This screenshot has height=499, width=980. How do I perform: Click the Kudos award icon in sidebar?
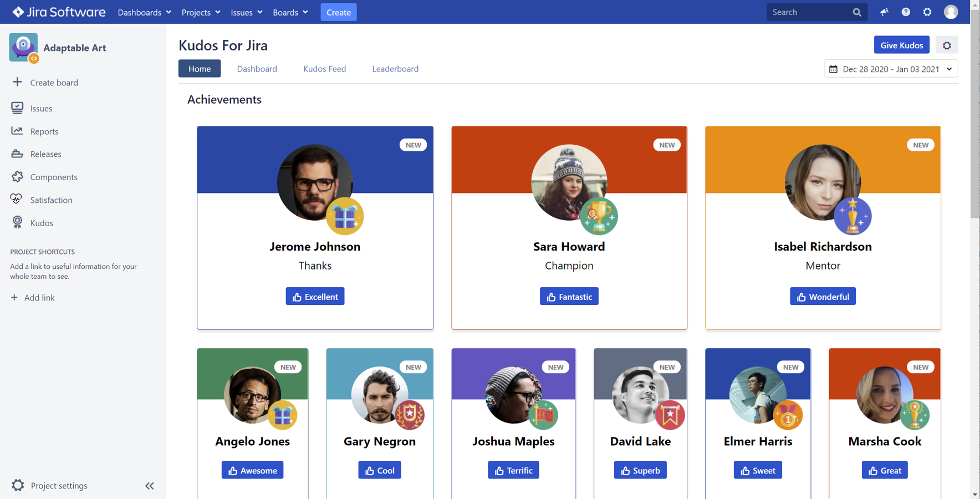point(17,222)
